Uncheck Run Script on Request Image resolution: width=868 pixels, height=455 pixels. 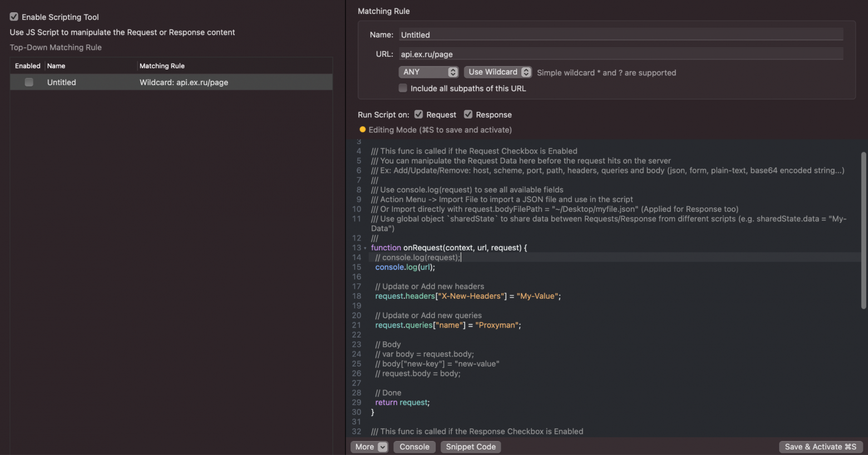pos(418,115)
